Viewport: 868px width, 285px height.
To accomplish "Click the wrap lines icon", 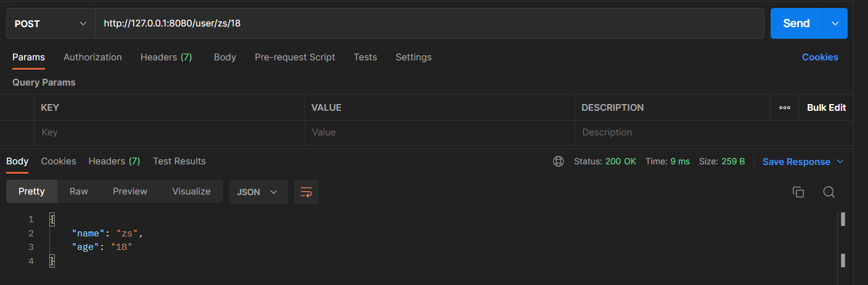I will pyautogui.click(x=306, y=192).
